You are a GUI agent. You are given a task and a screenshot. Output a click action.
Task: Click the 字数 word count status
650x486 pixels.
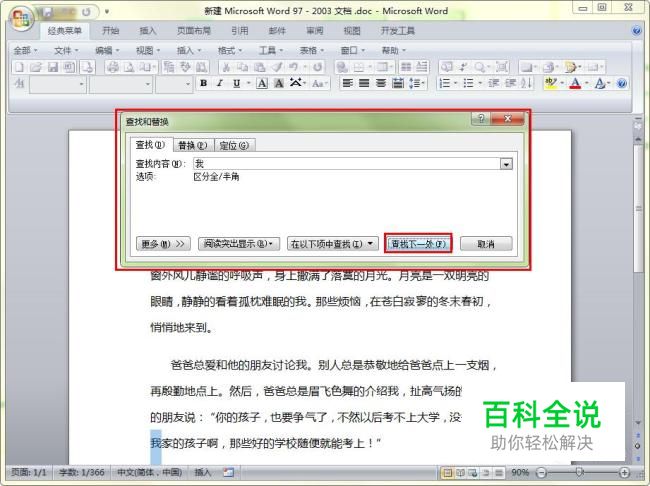click(x=81, y=472)
